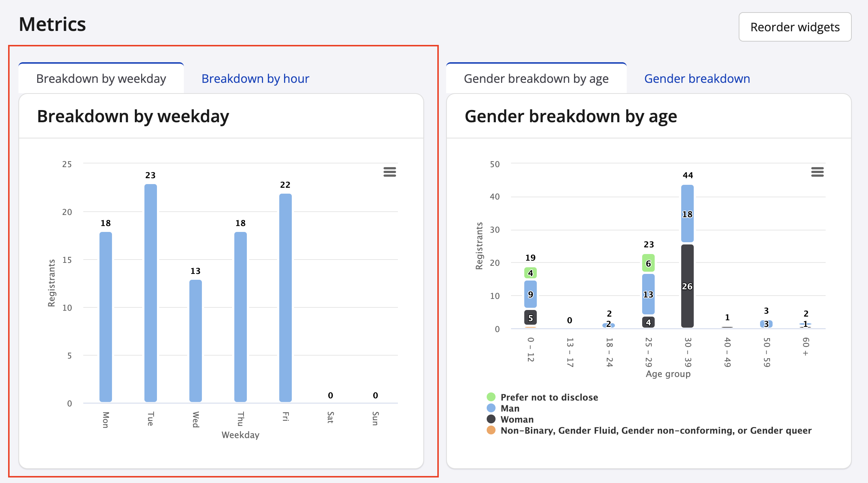Toggle the Man series legend label
This screenshot has width=868, height=483.
point(510,408)
